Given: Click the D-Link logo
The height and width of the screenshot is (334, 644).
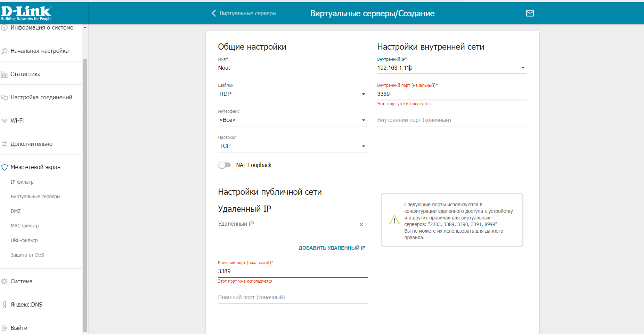Looking at the screenshot, I should tap(26, 13).
